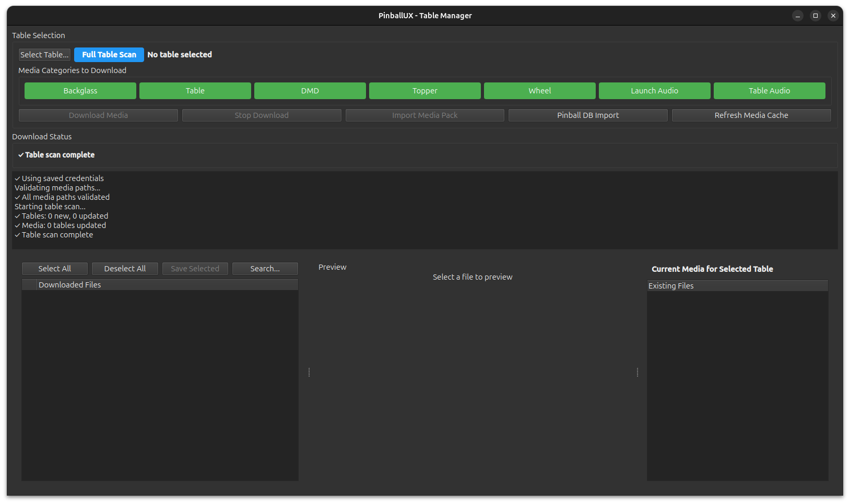Toggle the DMD media category
Image resolution: width=850 pixels, height=504 pixels.
pos(310,91)
